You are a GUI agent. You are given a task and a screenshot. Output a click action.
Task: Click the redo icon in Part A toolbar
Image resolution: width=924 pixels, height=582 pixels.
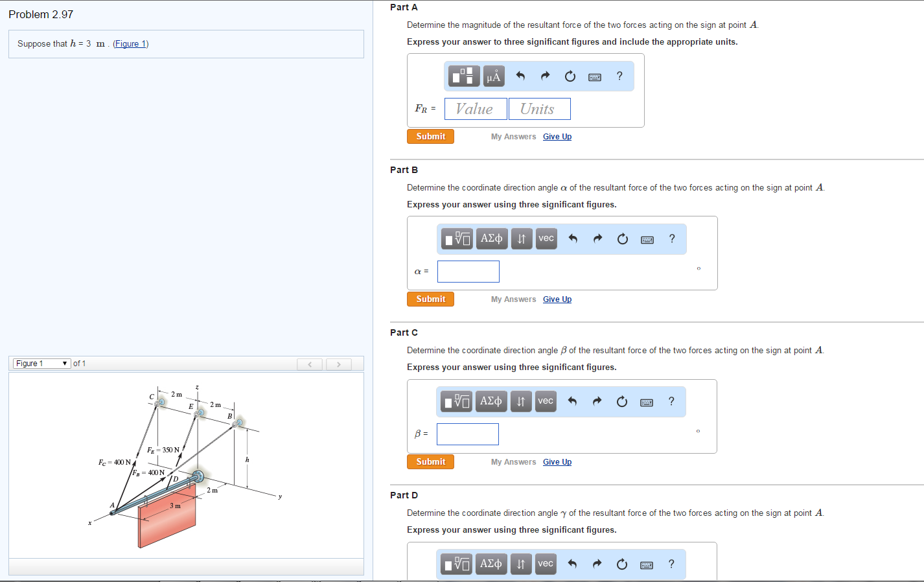545,76
